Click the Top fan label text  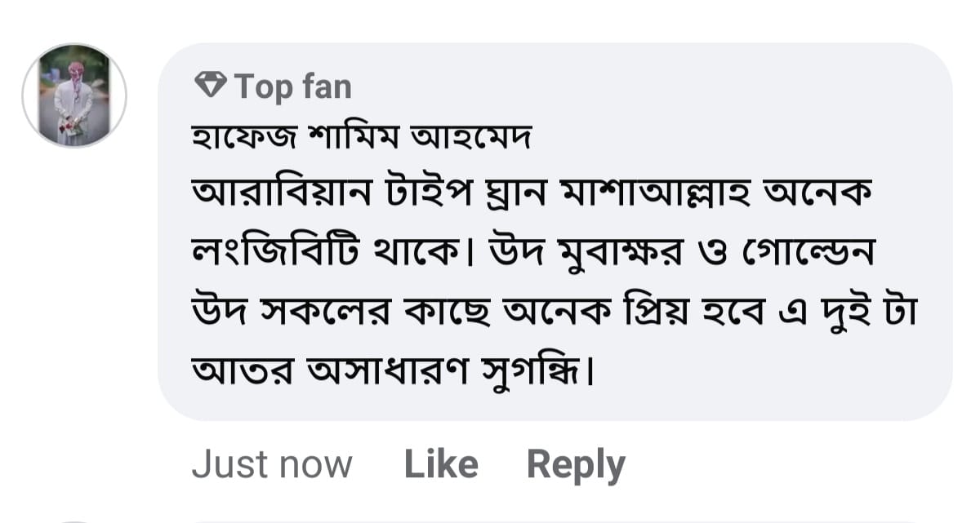click(x=292, y=85)
